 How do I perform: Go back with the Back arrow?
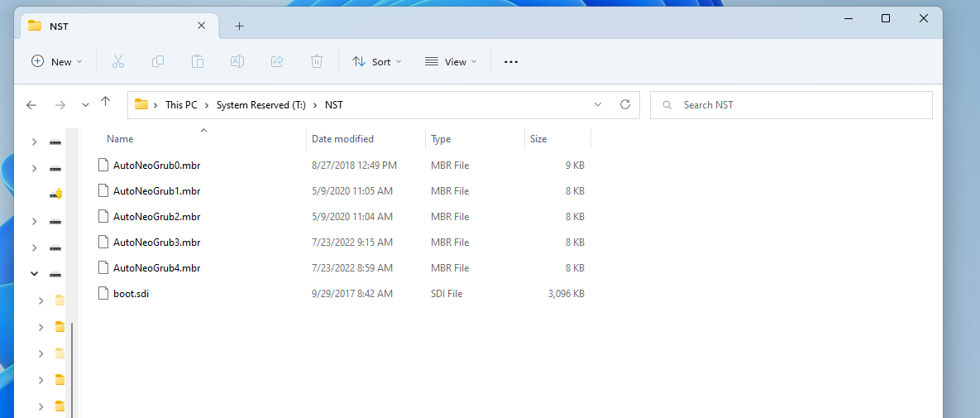31,105
